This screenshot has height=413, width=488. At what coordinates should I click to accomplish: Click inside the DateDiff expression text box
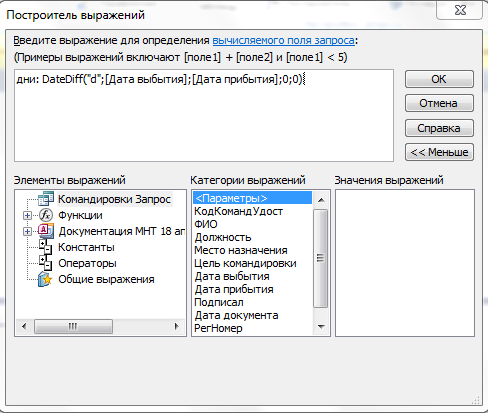[x=204, y=116]
